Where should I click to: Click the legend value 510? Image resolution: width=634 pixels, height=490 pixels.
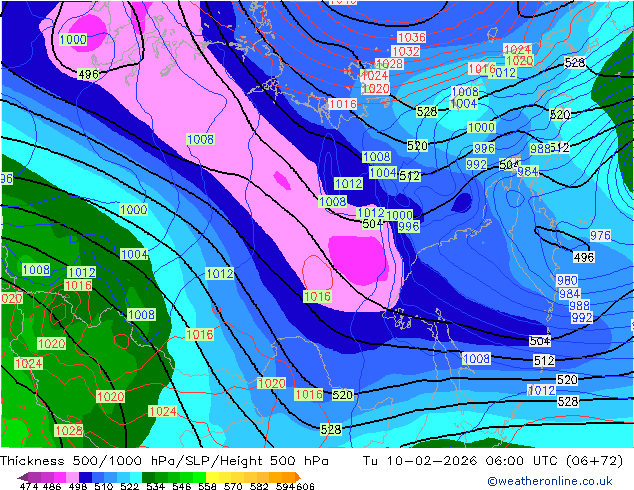pos(104,486)
